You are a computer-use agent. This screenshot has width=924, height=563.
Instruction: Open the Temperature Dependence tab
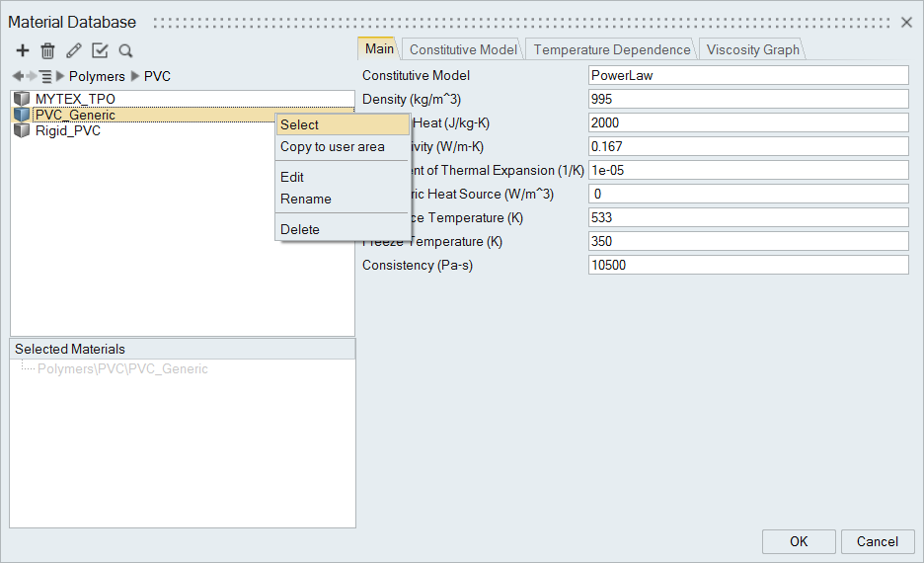click(x=612, y=49)
